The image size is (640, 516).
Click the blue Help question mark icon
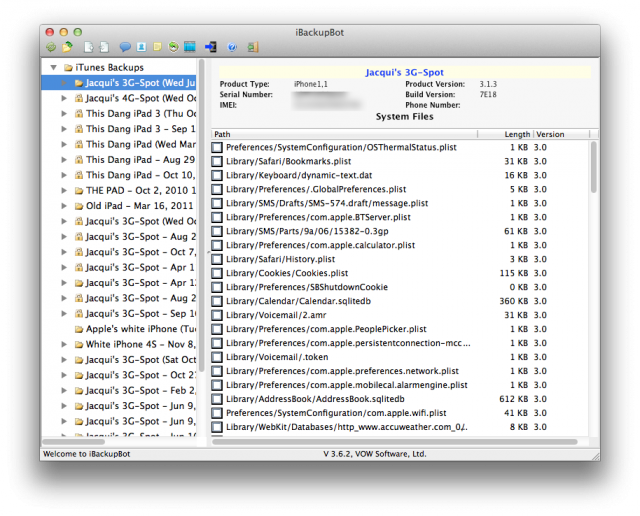[x=232, y=47]
